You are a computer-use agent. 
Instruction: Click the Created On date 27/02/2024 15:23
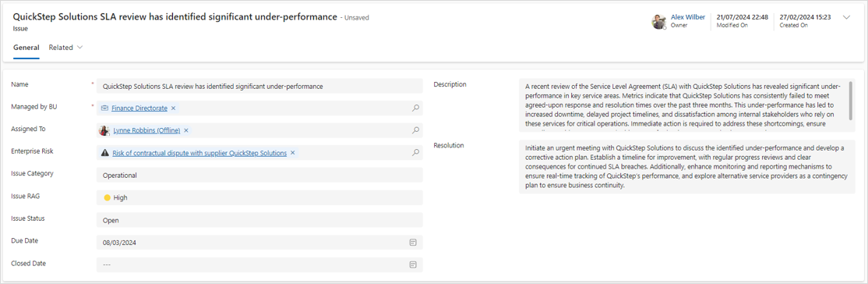pos(805,17)
